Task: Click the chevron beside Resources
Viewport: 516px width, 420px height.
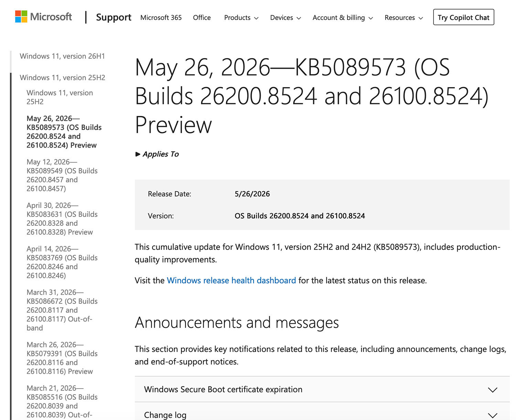Action: (x=421, y=18)
